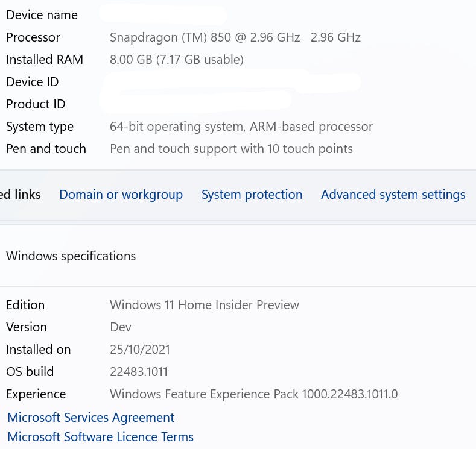Open the Domain or workgroup link
Image resolution: width=476 pixels, height=449 pixels.
[121, 195]
